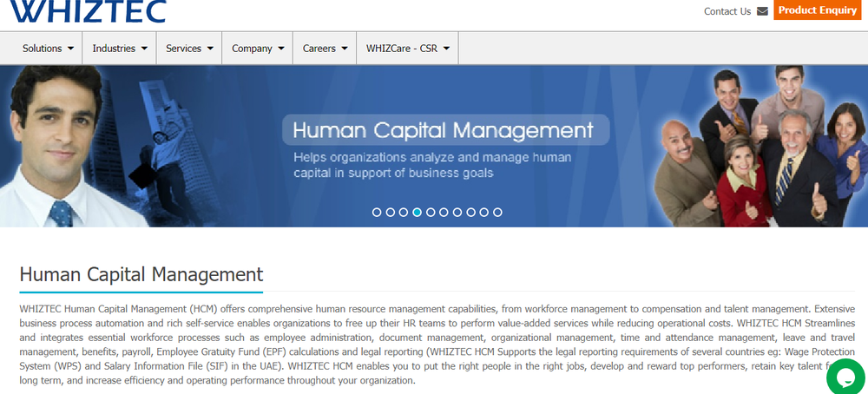Viewport: 868px width, 394px height.
Task: Select the eighth carousel slide dot
Action: pyautogui.click(x=471, y=212)
